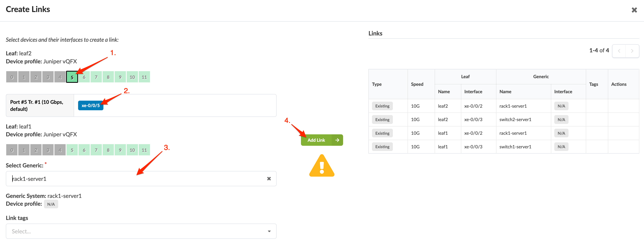644x245 pixels.
Task: Go to next page of links
Action: coord(632,51)
